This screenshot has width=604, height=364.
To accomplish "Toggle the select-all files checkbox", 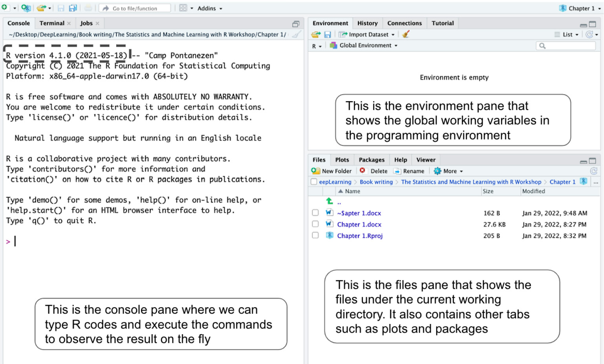I will pyautogui.click(x=313, y=182).
